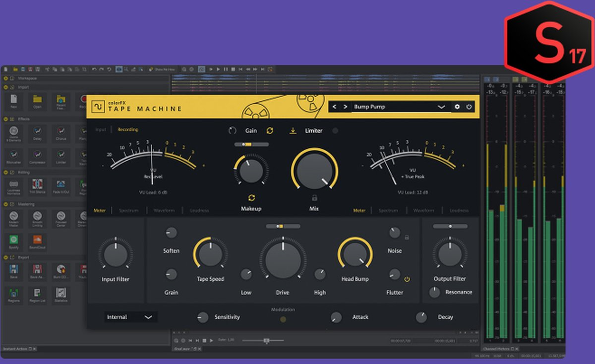Viewport: 595px width, 364px height.
Task: Select the Trim Silence editing tool
Action: tap(37, 185)
